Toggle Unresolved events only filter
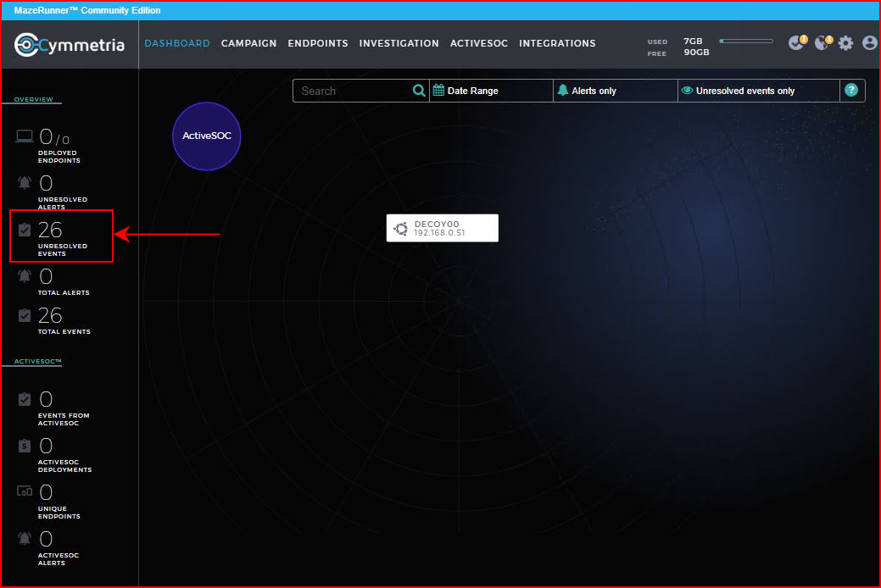This screenshot has height=588, width=881. tap(759, 91)
